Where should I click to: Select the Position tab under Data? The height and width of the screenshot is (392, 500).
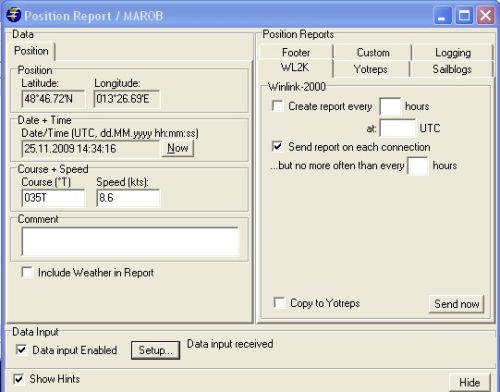point(32,51)
